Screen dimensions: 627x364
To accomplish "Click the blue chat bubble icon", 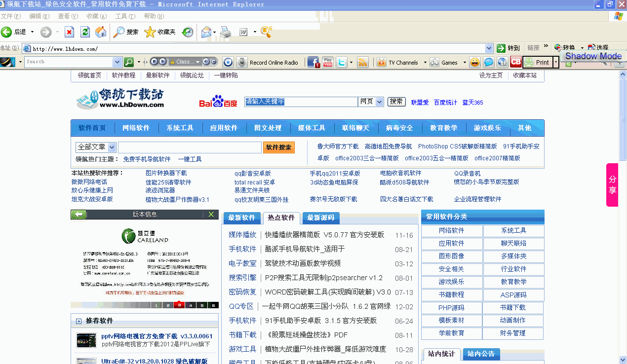I will 488,62.
